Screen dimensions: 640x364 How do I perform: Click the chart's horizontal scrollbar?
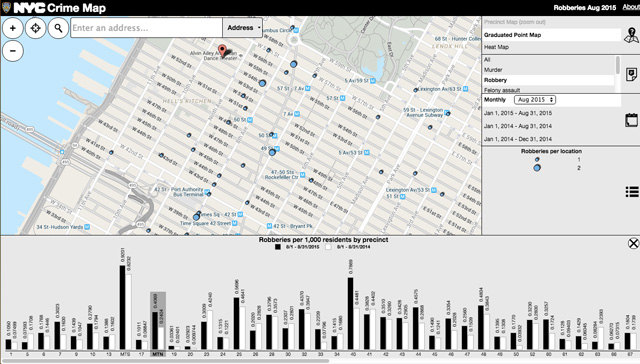coord(166,361)
